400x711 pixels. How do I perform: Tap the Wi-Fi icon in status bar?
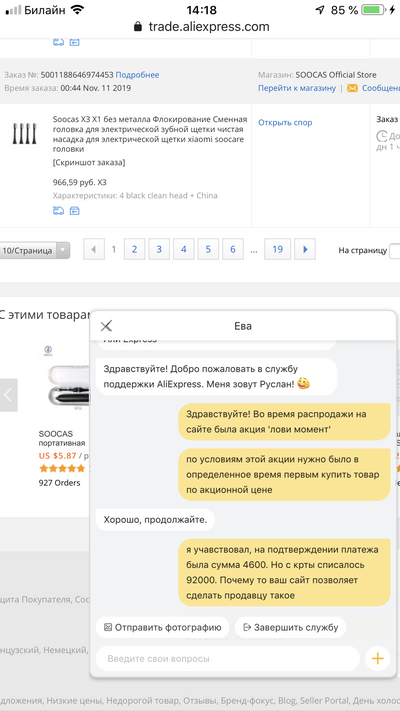point(78,10)
